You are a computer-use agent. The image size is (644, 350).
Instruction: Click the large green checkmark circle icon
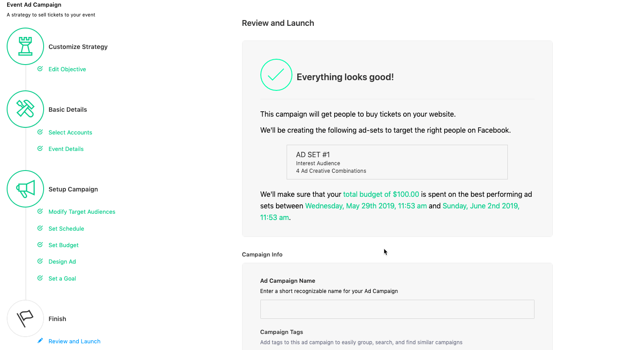(x=276, y=75)
